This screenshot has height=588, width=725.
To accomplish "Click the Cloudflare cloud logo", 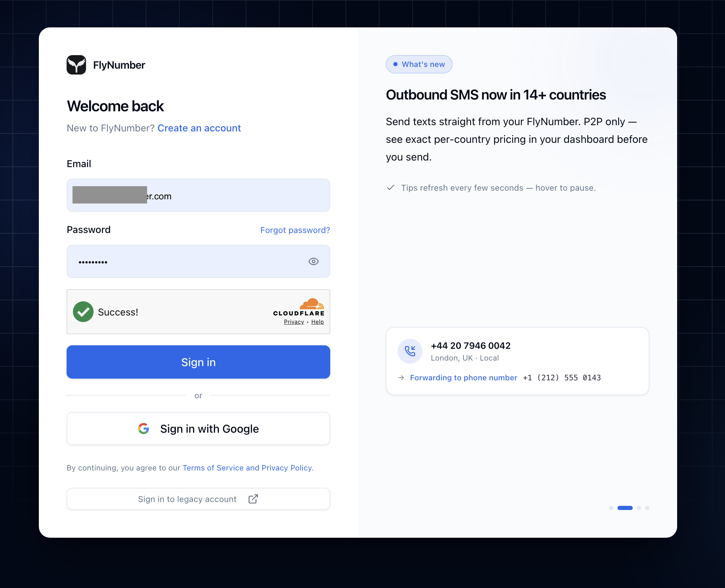I will 312,303.
